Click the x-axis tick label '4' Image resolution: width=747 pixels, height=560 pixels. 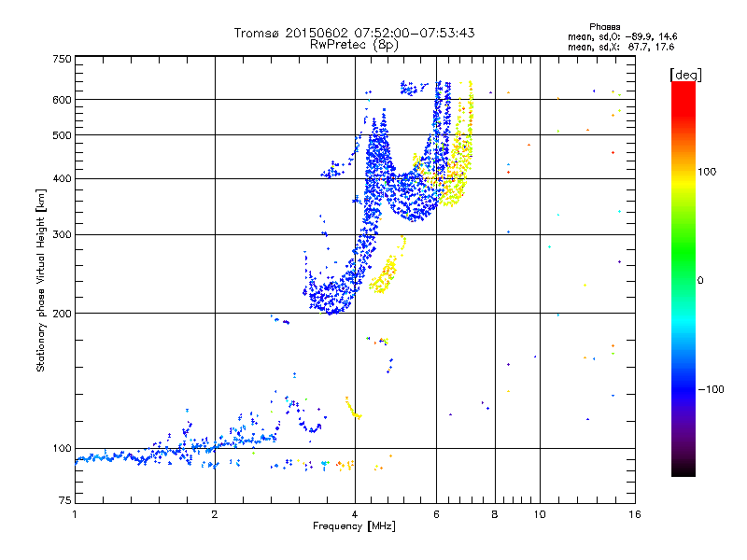pyautogui.click(x=355, y=514)
